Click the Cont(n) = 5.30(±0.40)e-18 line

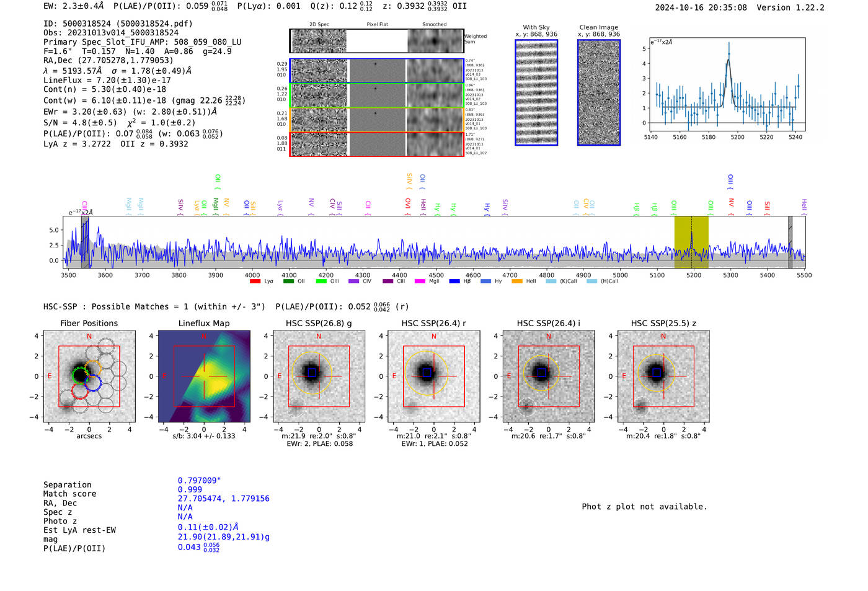105,89
